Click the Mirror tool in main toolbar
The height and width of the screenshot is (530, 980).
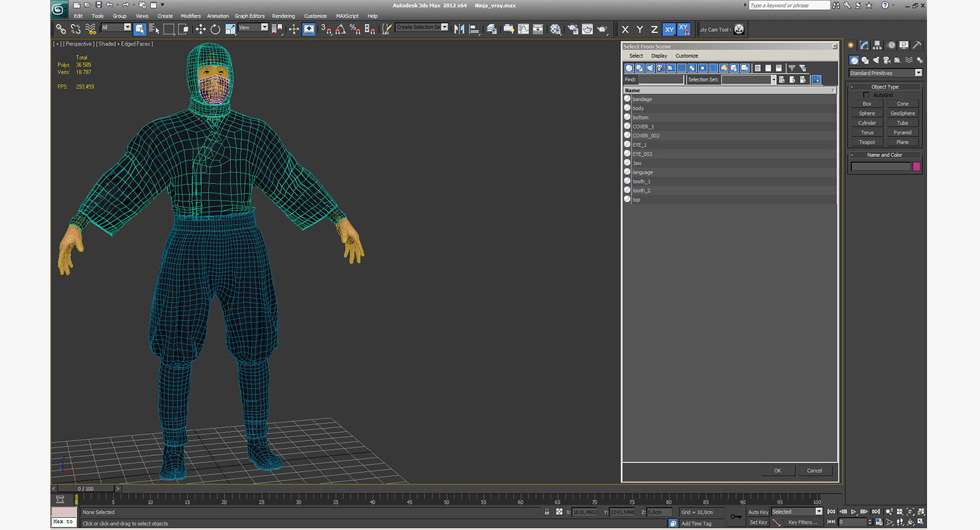coord(459,29)
